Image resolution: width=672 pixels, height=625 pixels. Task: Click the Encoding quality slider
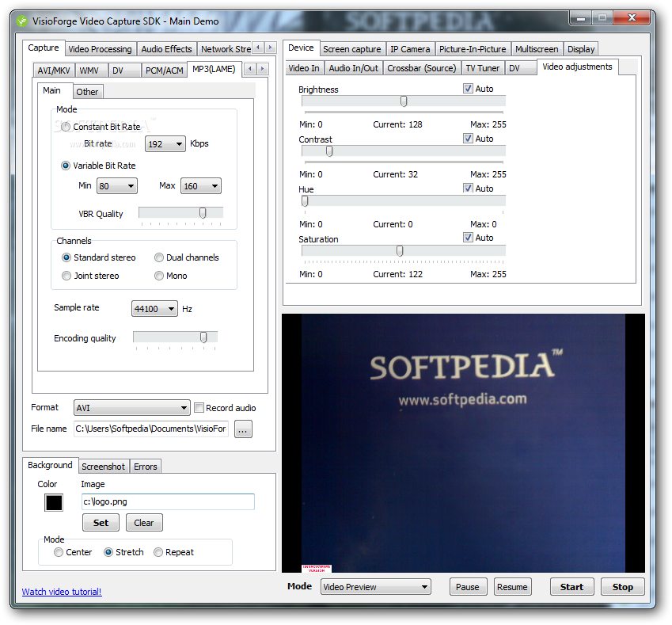pos(175,337)
